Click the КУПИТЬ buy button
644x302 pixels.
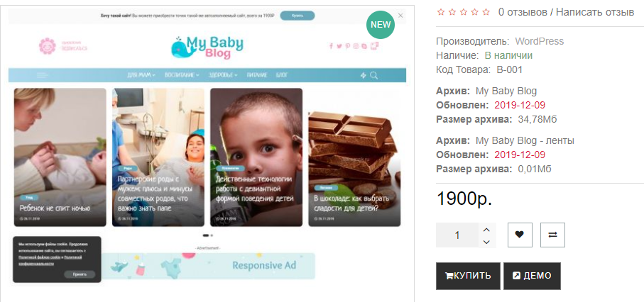coord(468,276)
